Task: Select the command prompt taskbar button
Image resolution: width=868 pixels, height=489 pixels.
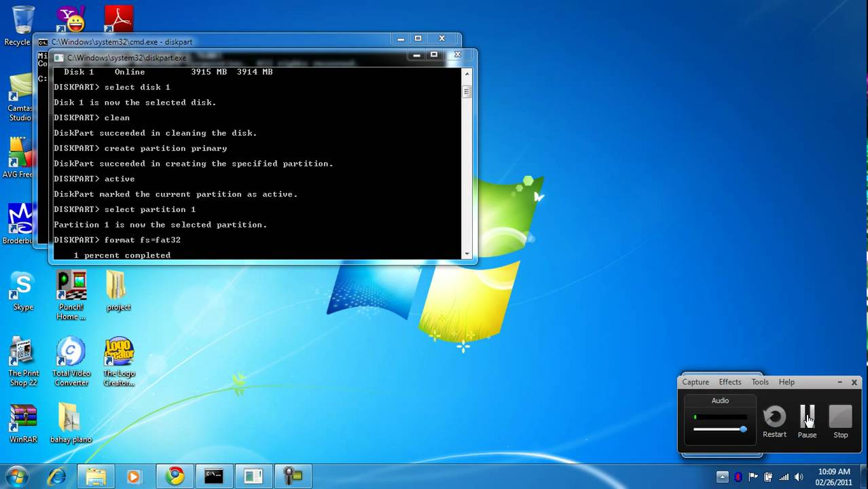Action: point(214,476)
